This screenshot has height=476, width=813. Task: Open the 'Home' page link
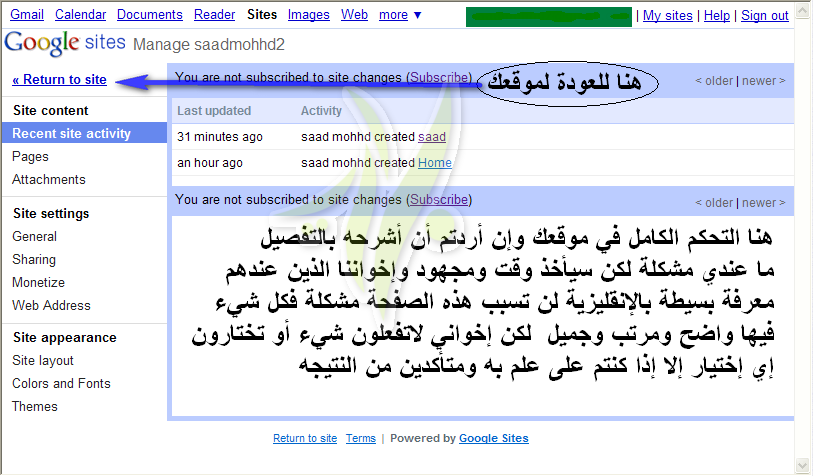pyautogui.click(x=435, y=163)
